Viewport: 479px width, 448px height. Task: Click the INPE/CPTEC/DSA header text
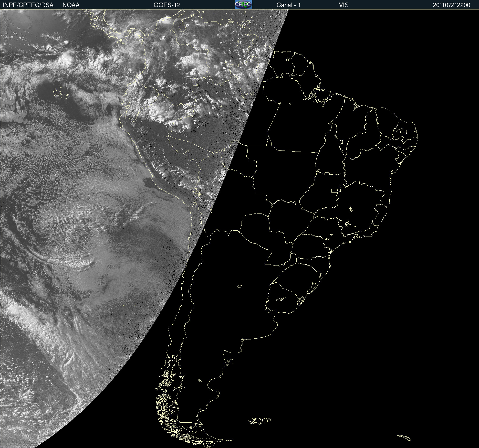pos(28,5)
